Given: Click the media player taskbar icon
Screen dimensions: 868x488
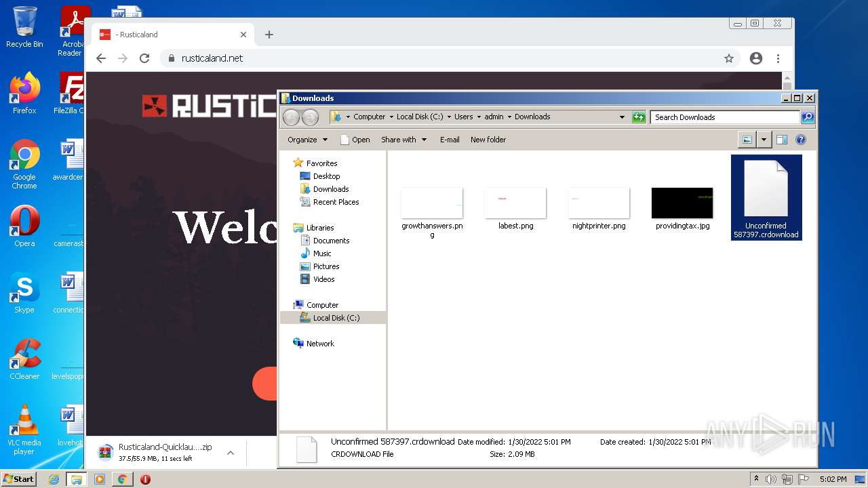Looking at the screenshot, I should pos(99,479).
